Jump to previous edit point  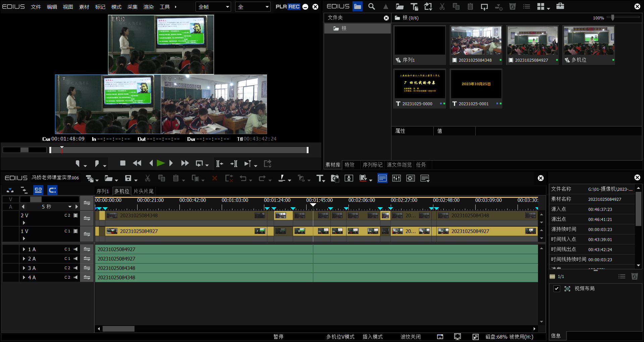tap(219, 164)
